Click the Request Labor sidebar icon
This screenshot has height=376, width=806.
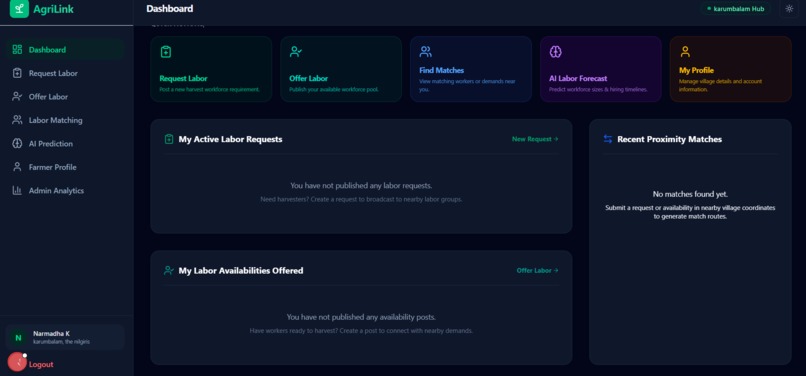coord(17,73)
